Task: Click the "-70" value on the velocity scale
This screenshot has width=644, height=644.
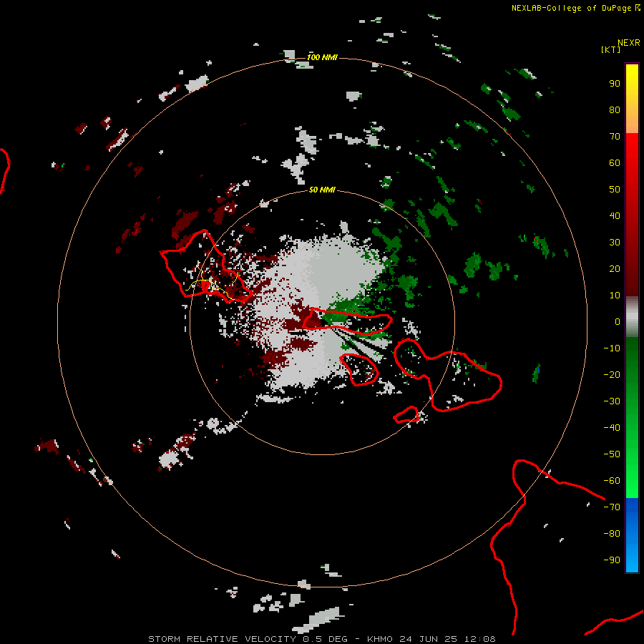Action: (x=612, y=507)
